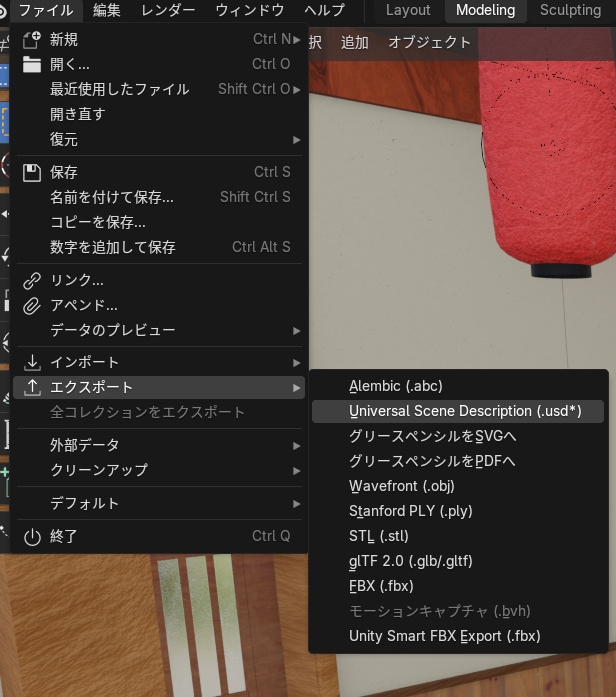
Task: Click the アペンド paperclip icon
Action: point(32,305)
